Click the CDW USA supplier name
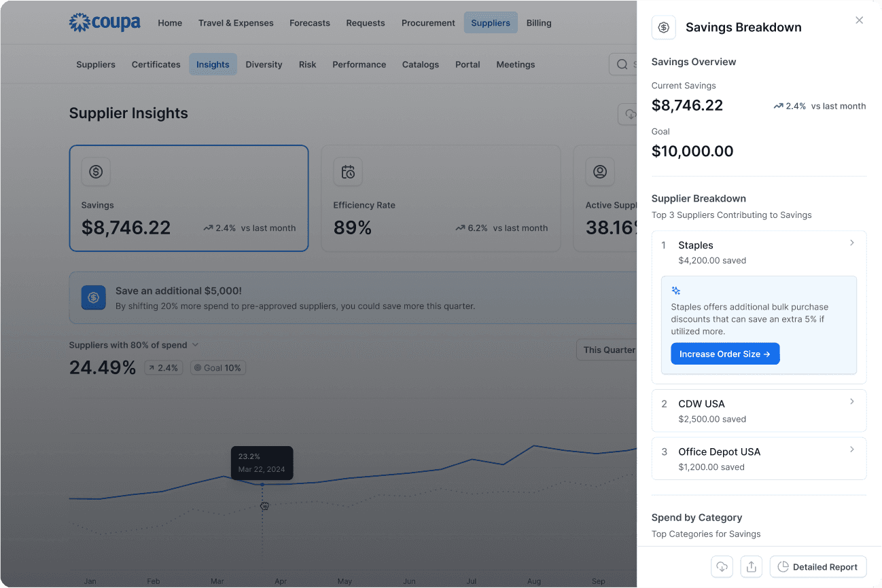The width and height of the screenshot is (882, 588). point(701,403)
